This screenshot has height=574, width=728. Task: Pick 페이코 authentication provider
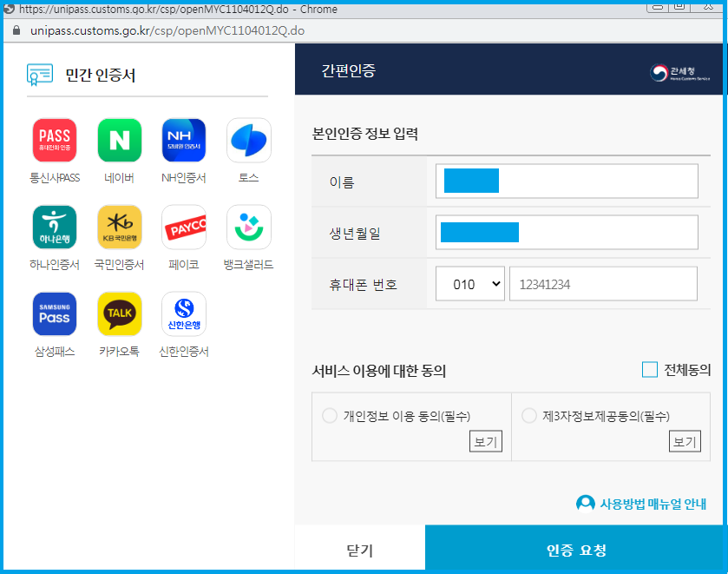[x=184, y=227]
